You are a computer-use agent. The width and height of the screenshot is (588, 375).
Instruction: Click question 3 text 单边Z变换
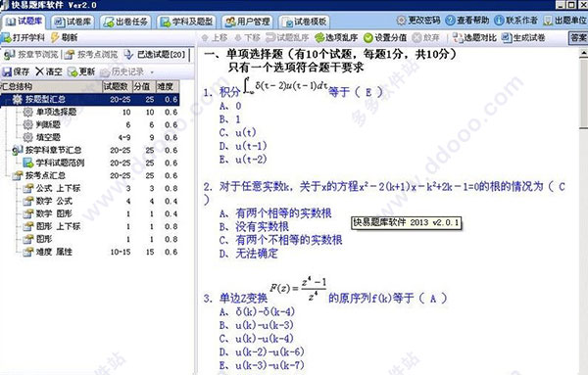(x=243, y=299)
